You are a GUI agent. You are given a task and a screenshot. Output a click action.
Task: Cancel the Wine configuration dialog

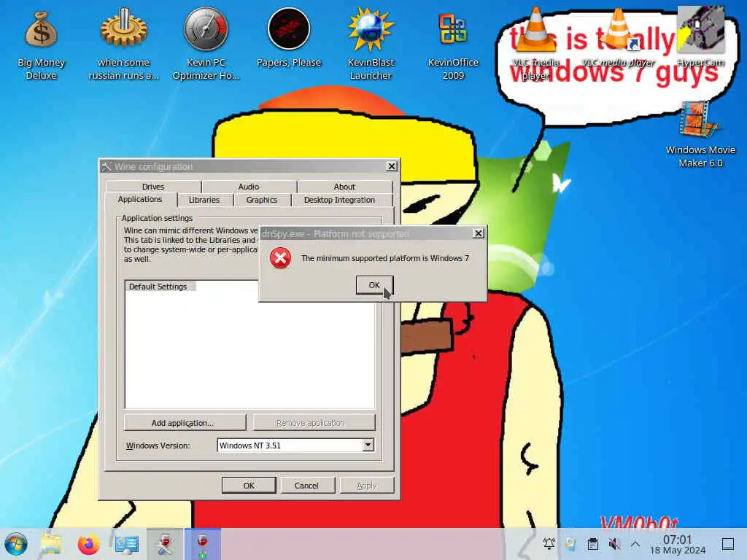(307, 485)
